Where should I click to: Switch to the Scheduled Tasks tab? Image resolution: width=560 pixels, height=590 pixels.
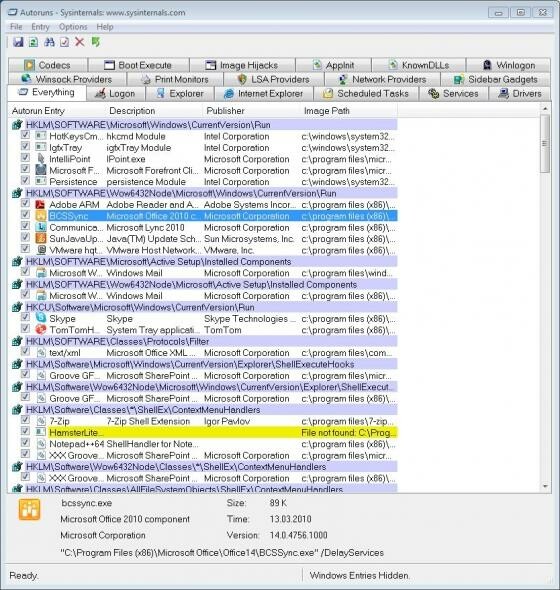366,94
